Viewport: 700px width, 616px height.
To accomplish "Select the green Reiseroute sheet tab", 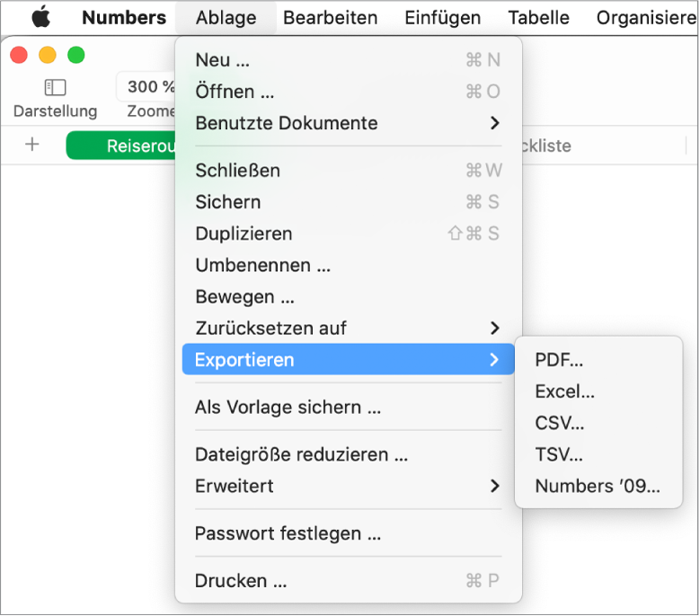I will point(121,145).
